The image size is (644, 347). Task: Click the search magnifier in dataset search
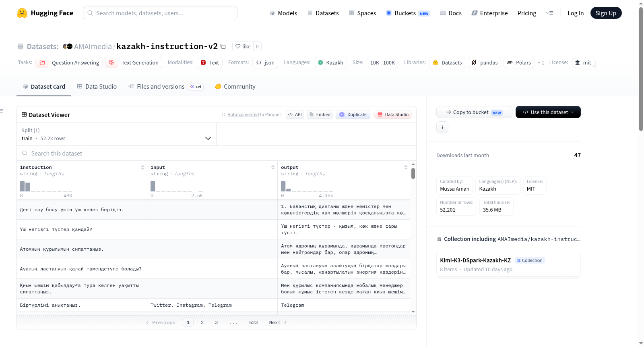(x=25, y=153)
